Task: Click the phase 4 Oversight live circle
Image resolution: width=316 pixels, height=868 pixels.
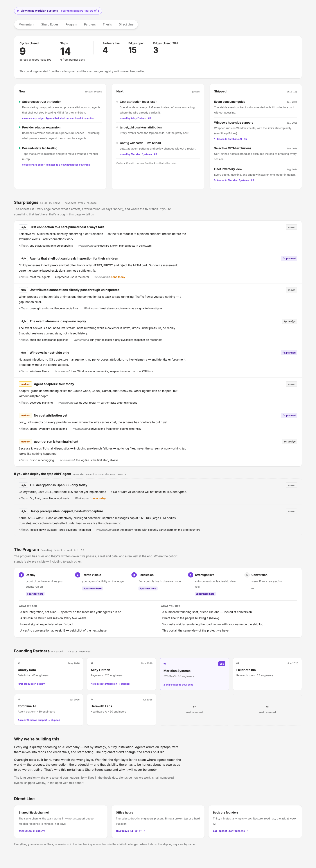Action: 190,575
